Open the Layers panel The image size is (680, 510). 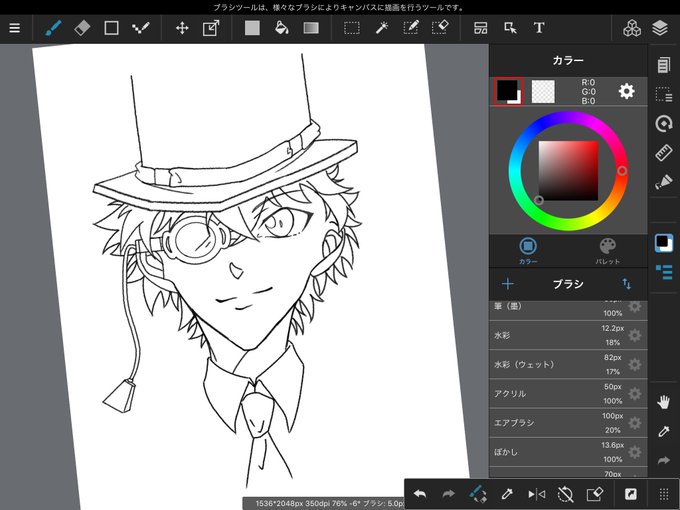(660, 28)
